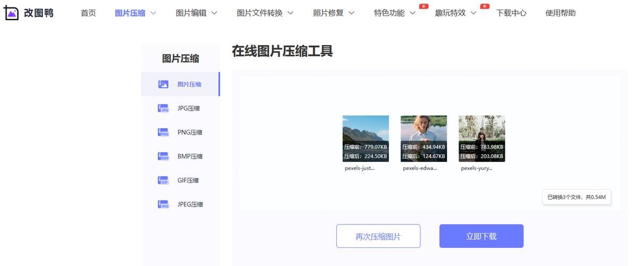The height and width of the screenshot is (266, 644).
Task: Expand the 特色功能 dropdown arrow
Action: 413,13
